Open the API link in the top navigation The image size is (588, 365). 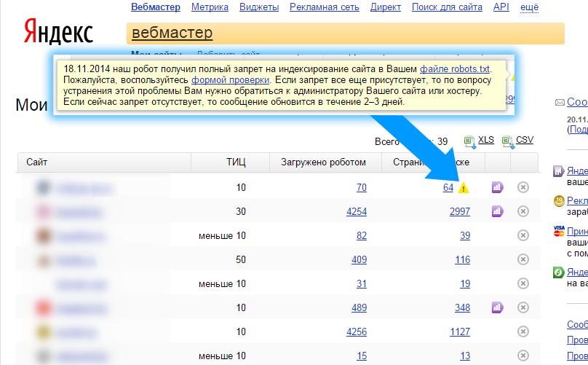[501, 7]
